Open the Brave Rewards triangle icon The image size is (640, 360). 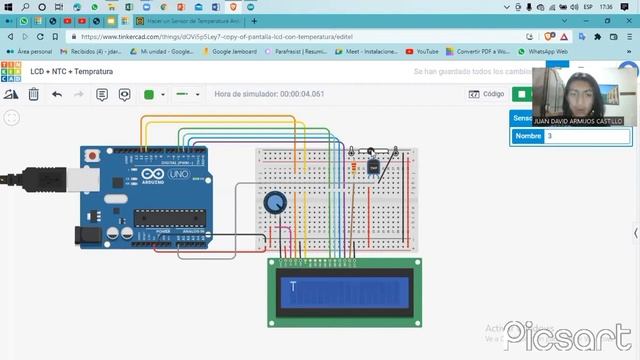564,37
